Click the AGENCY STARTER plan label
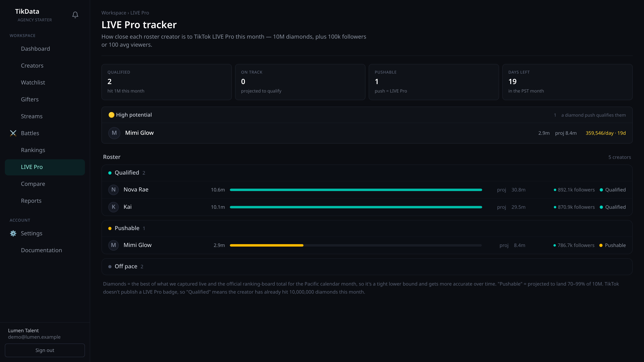The height and width of the screenshot is (362, 644). (x=35, y=20)
